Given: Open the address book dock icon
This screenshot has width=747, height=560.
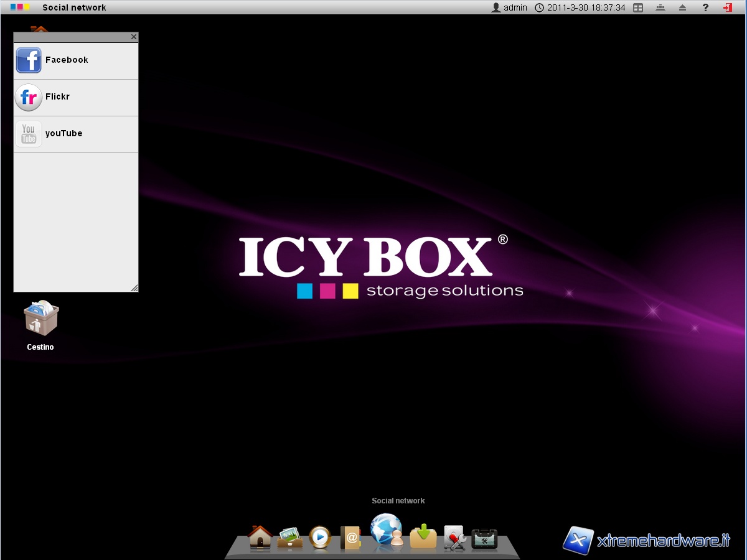Looking at the screenshot, I should pyautogui.click(x=350, y=538).
